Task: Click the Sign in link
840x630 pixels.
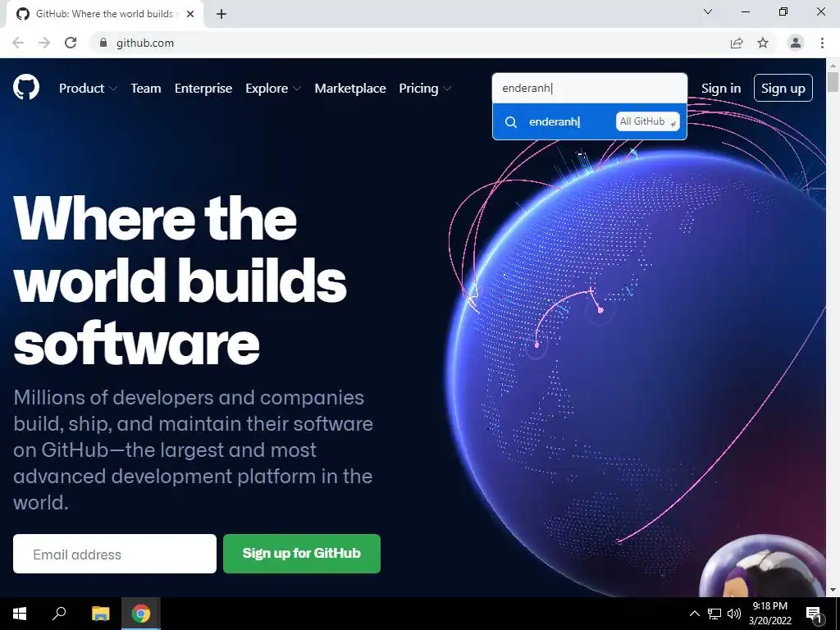Action: click(x=721, y=89)
